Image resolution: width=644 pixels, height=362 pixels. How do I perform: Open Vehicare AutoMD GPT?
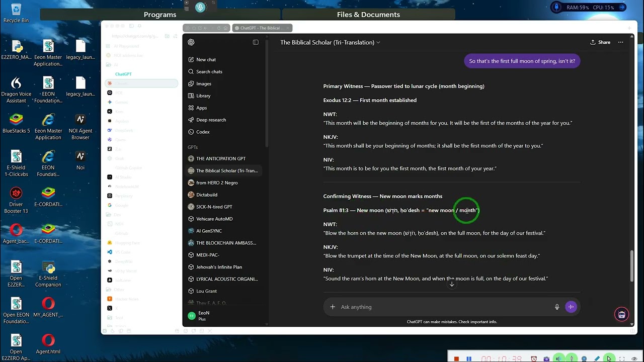[x=223, y=219]
